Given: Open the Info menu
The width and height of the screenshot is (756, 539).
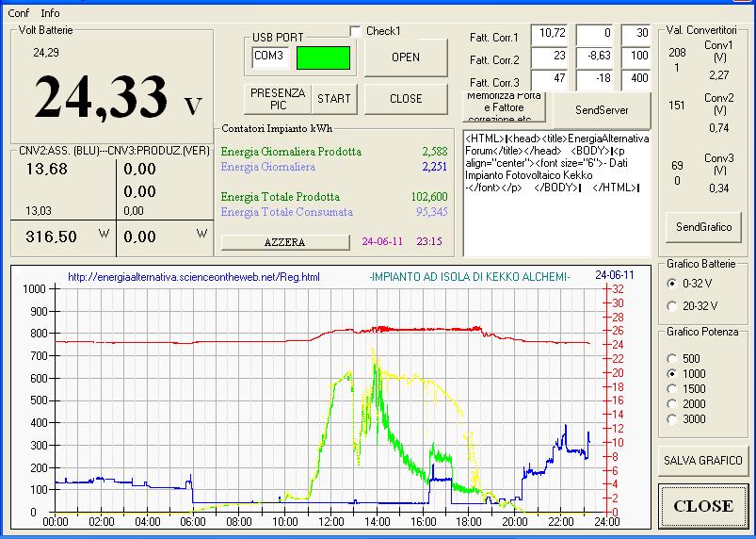Looking at the screenshot, I should pyautogui.click(x=50, y=13).
